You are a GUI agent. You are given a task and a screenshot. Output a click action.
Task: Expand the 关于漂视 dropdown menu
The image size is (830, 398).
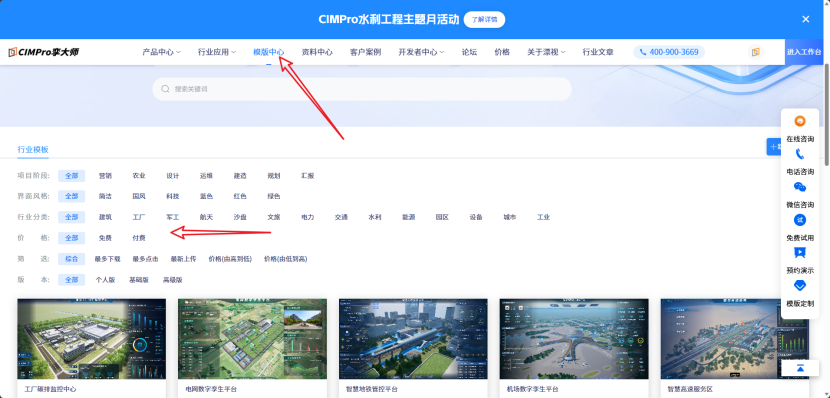[546, 52]
